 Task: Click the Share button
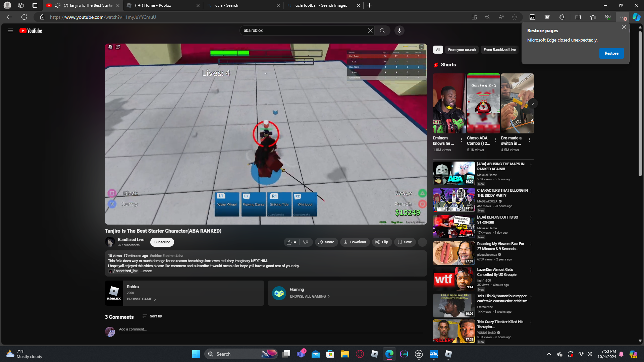coord(326,242)
